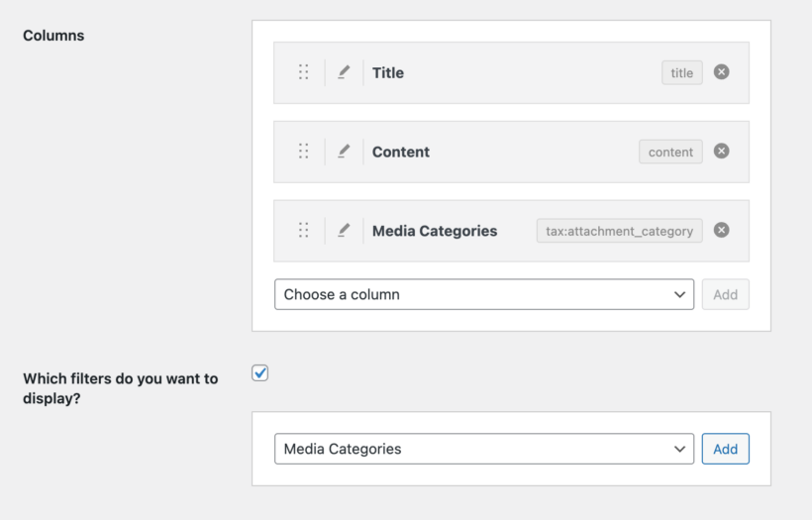This screenshot has width=812, height=520.
Task: Click the title slug tag
Action: [x=681, y=72]
